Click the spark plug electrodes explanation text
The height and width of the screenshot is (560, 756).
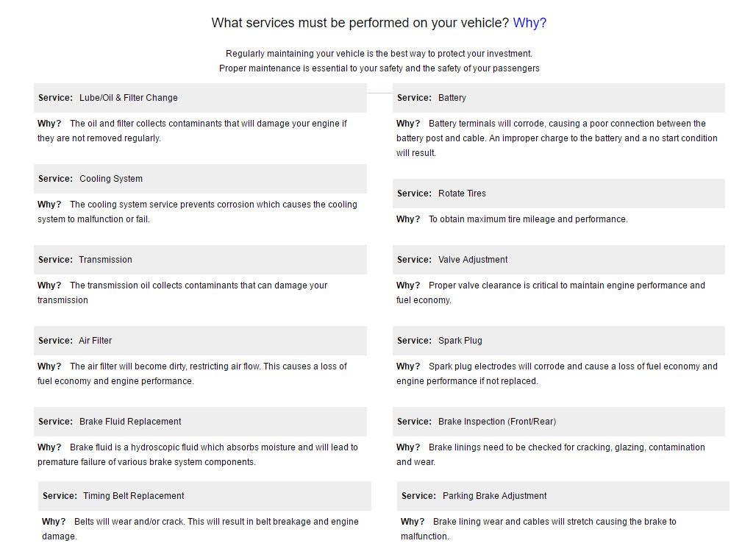pos(557,373)
